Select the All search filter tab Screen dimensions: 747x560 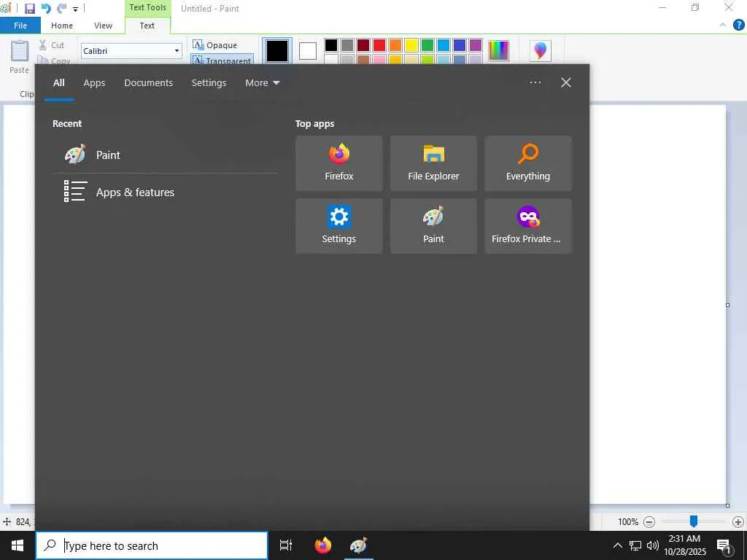pos(58,83)
